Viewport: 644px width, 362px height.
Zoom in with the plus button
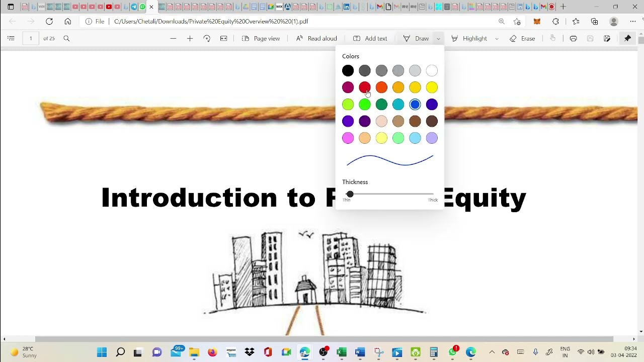click(x=190, y=38)
